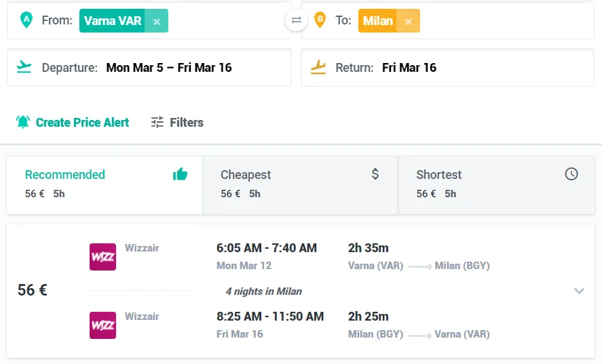Click the price alert bell icon
This screenshot has width=602, height=364.
(23, 122)
